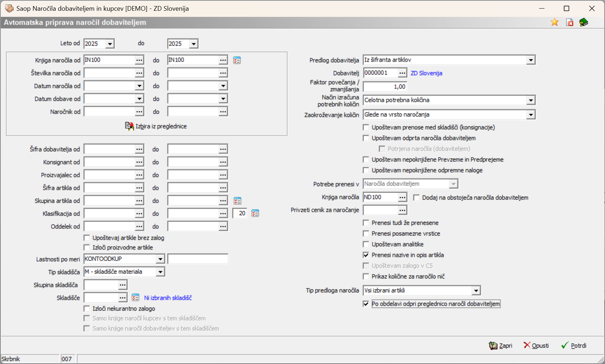The width and height of the screenshot is (605, 364).
Task: Click the green help book icon
Action: (584, 22)
